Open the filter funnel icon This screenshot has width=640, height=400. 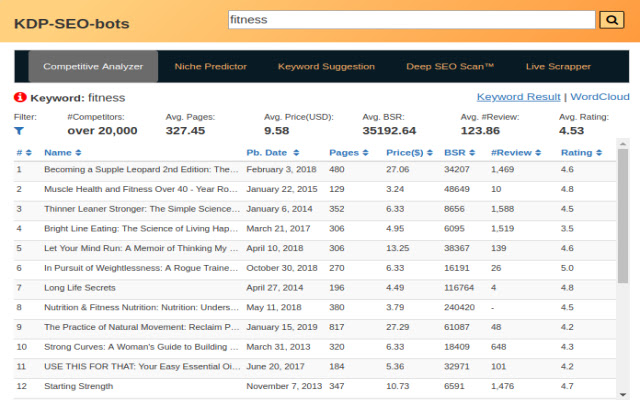(19, 131)
